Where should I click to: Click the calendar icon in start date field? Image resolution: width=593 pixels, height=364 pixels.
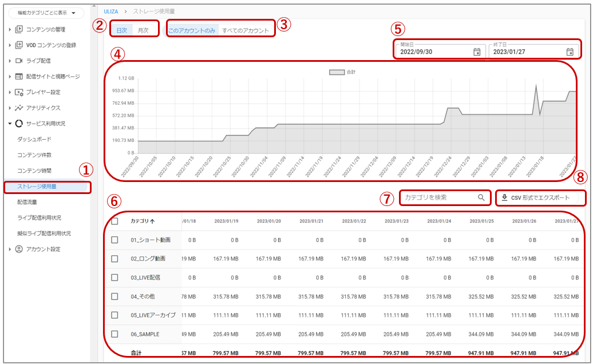[x=477, y=52]
